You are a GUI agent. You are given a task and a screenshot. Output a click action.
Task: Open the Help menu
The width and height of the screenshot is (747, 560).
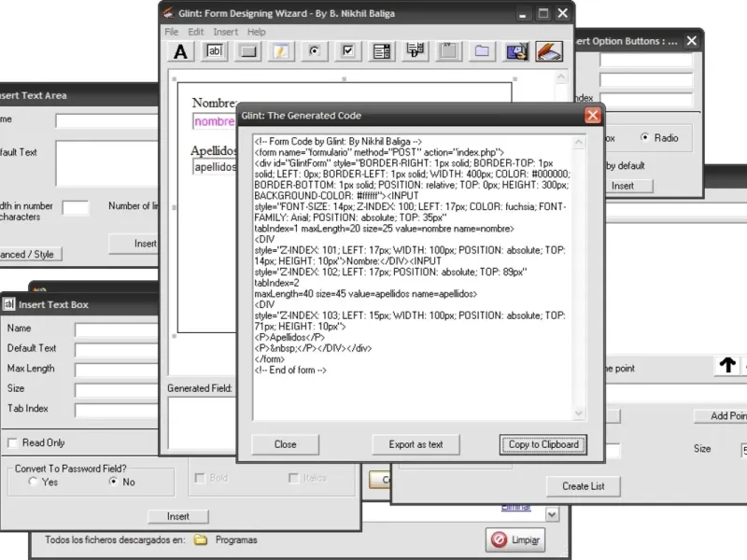[256, 32]
